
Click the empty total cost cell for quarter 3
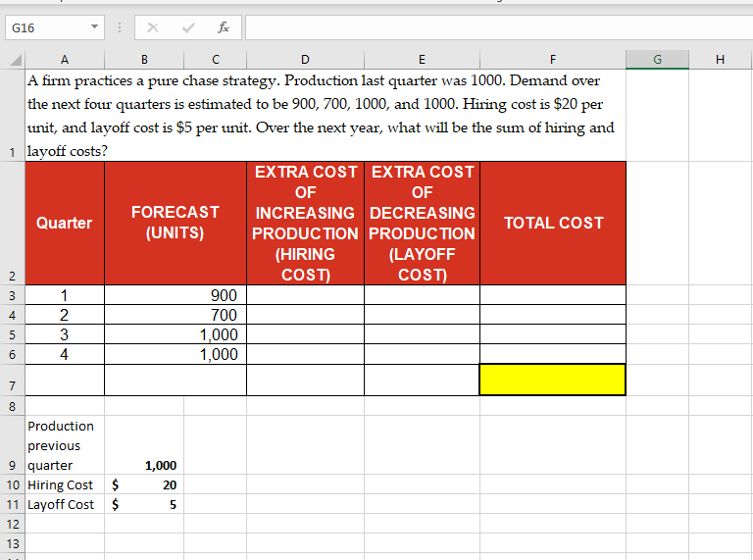pyautogui.click(x=553, y=334)
